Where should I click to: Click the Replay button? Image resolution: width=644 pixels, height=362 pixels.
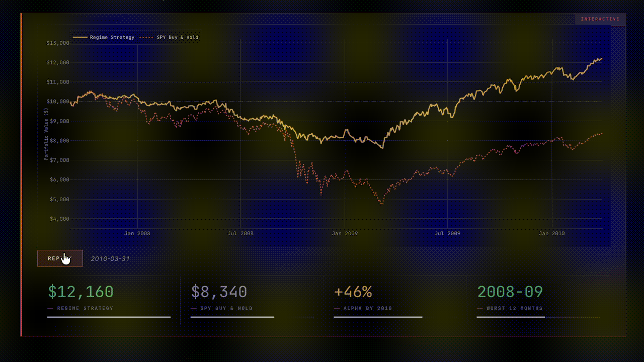coord(60,258)
